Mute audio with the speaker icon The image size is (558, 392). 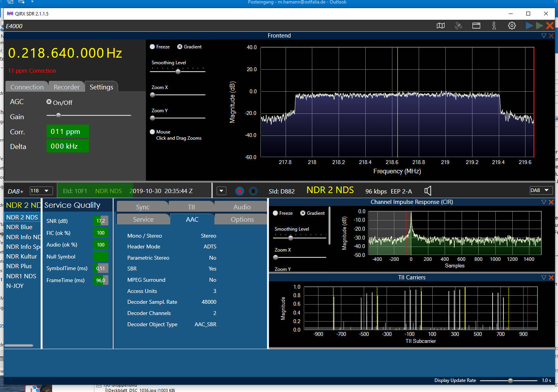tap(428, 191)
